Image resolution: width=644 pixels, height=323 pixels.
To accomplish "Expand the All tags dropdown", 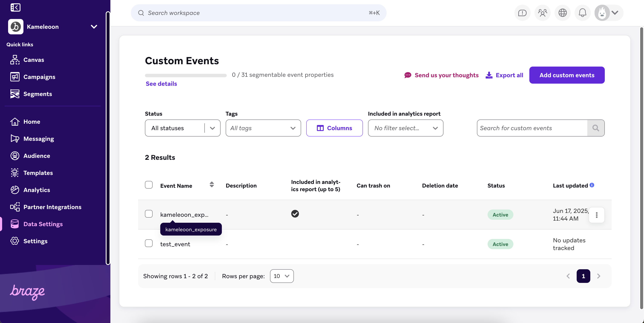I will click(263, 128).
